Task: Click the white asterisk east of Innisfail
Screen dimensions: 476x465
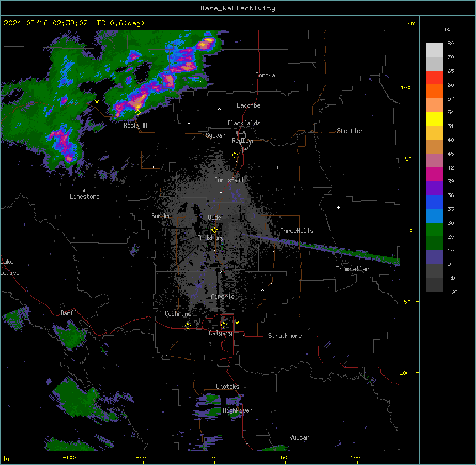Action: pos(277,167)
